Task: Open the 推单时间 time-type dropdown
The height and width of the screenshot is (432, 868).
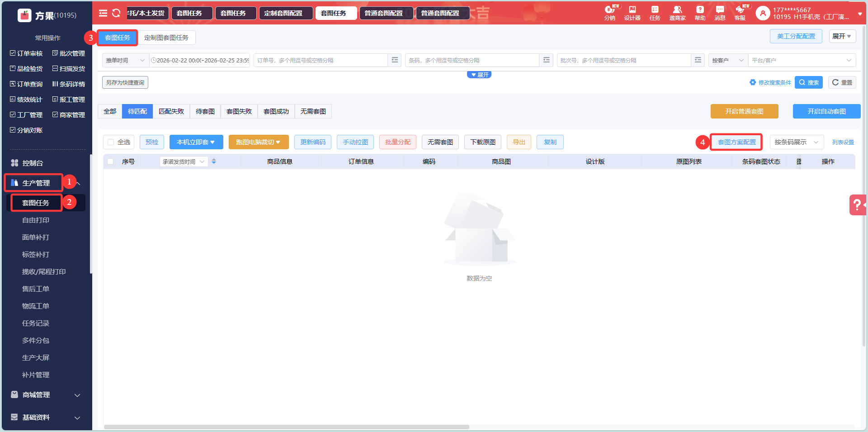Action: [x=126, y=60]
